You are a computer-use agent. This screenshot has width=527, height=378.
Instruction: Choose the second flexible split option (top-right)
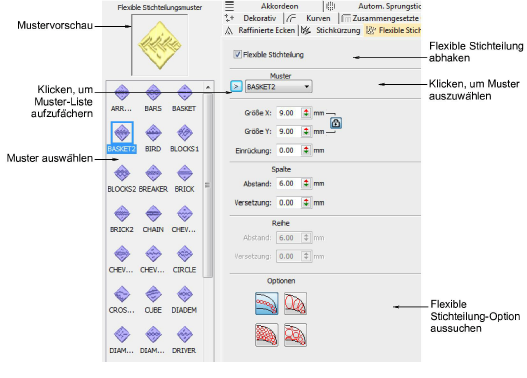click(x=295, y=303)
